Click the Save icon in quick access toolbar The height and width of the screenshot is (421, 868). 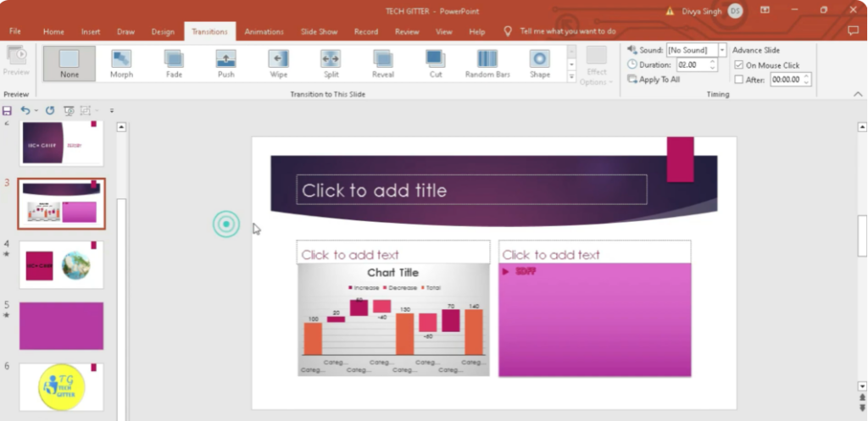point(8,111)
